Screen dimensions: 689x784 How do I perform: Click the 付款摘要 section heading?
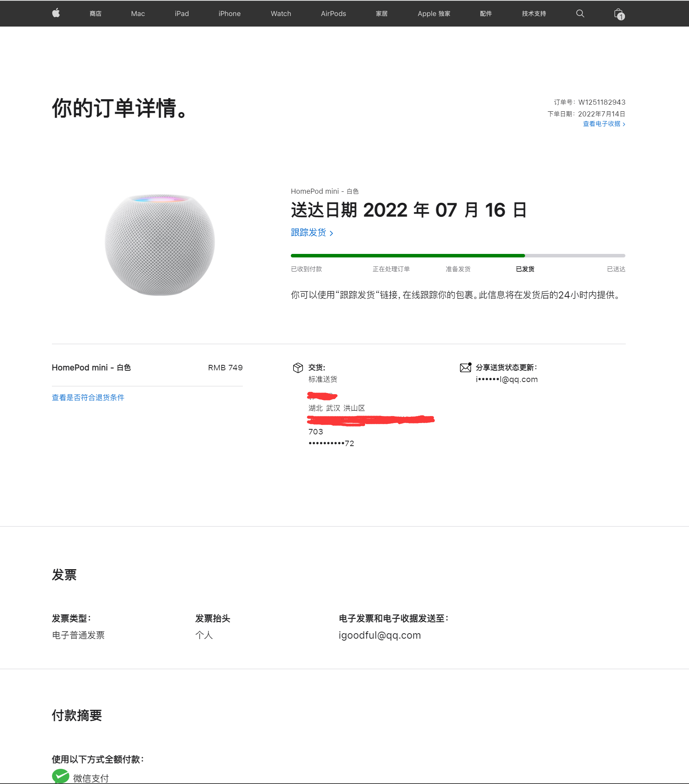[x=77, y=716]
